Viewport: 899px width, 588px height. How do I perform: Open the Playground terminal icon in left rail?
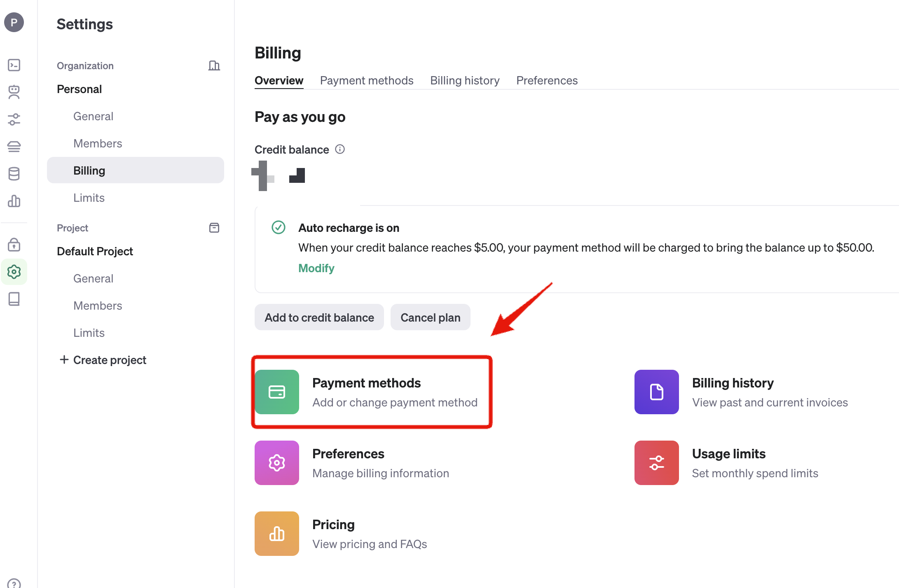tap(14, 65)
